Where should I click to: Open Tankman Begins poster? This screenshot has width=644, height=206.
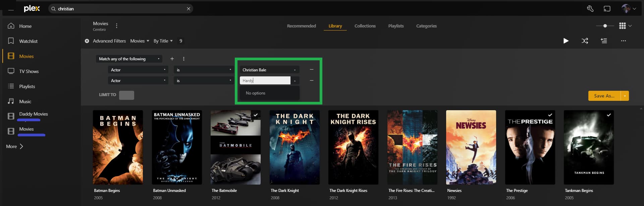589,147
